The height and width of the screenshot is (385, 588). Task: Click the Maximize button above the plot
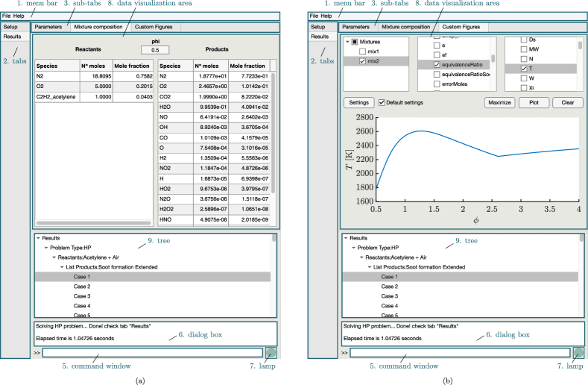click(499, 102)
